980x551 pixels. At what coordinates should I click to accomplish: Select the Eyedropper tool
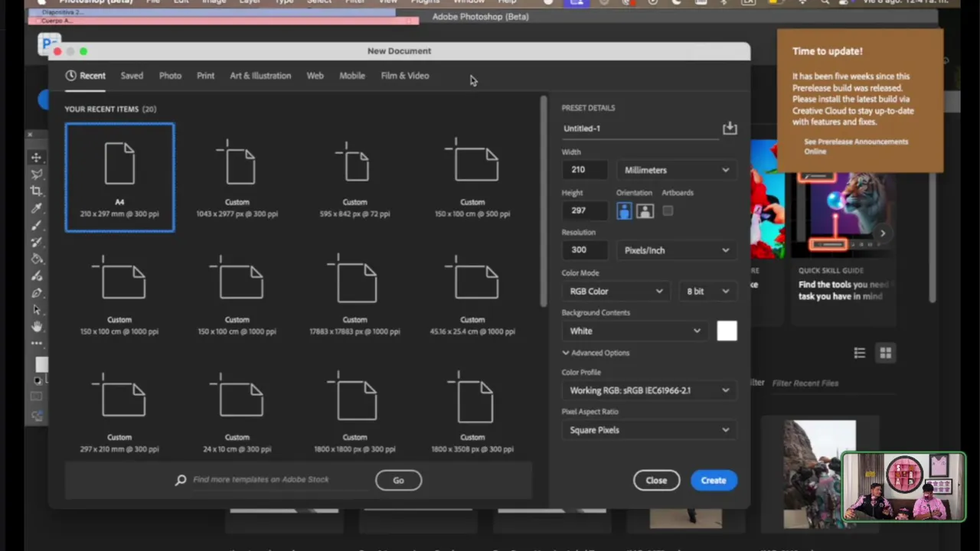click(36, 208)
